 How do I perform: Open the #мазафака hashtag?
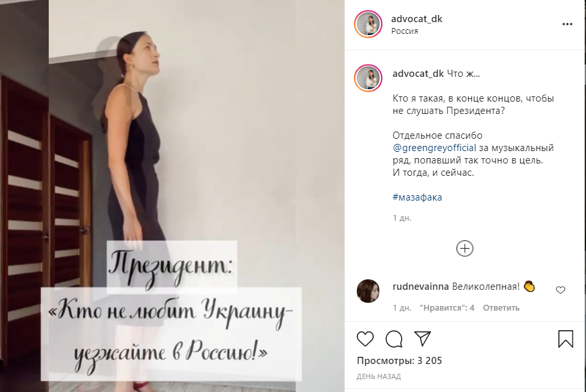(x=417, y=197)
